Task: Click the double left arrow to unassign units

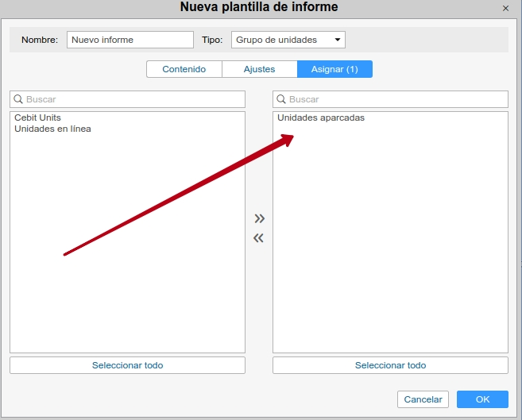Action: coord(258,238)
